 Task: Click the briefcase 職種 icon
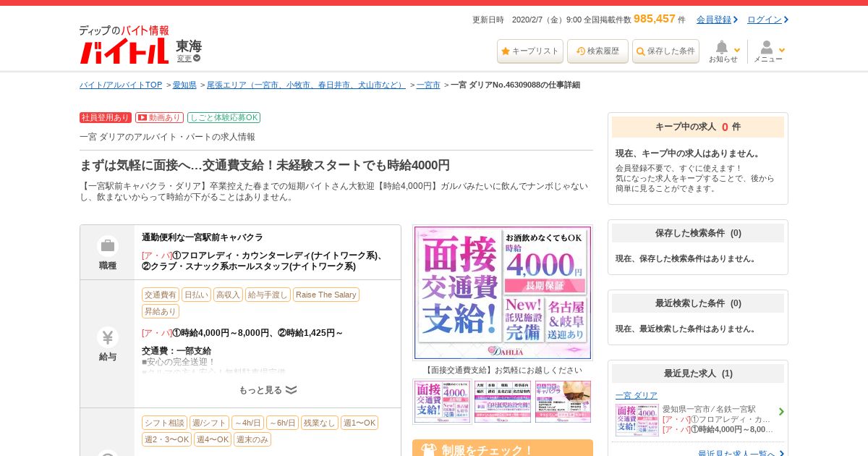coord(107,245)
